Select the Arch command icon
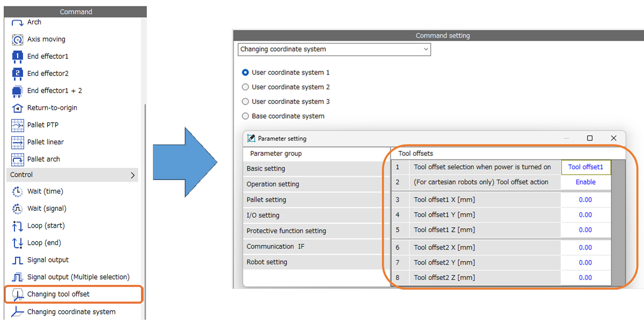This screenshot has height=324, width=644. pos(18,22)
